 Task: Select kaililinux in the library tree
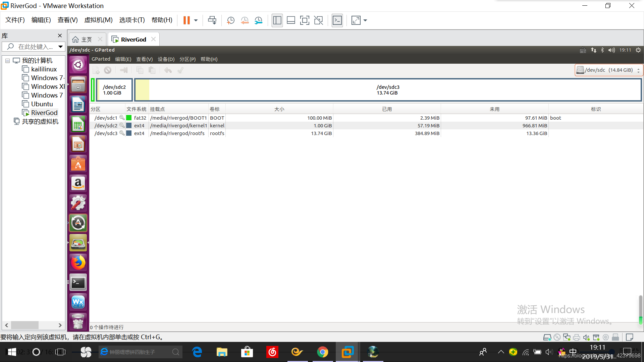click(x=44, y=69)
